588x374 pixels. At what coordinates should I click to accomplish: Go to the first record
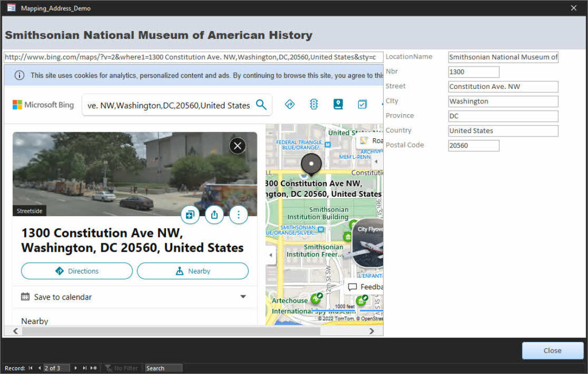[30, 368]
